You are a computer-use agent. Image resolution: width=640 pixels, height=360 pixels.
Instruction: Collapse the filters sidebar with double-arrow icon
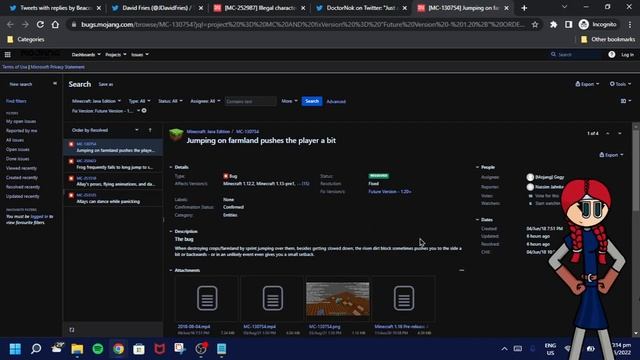[55, 84]
